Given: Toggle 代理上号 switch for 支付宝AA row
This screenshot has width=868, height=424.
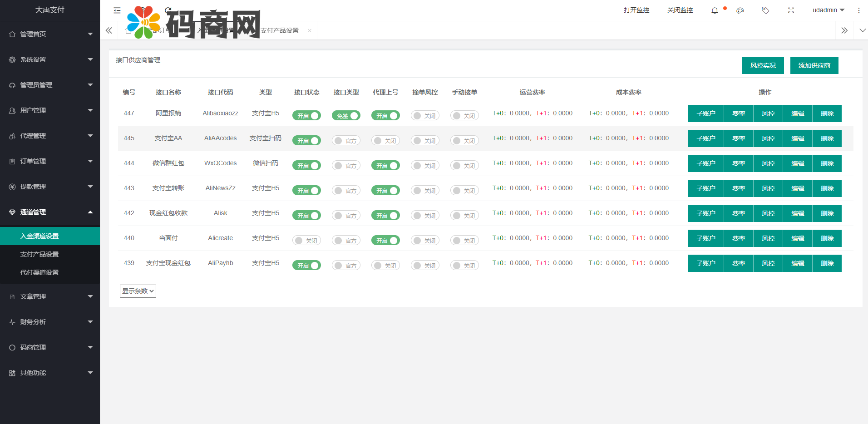Looking at the screenshot, I should (x=385, y=141).
